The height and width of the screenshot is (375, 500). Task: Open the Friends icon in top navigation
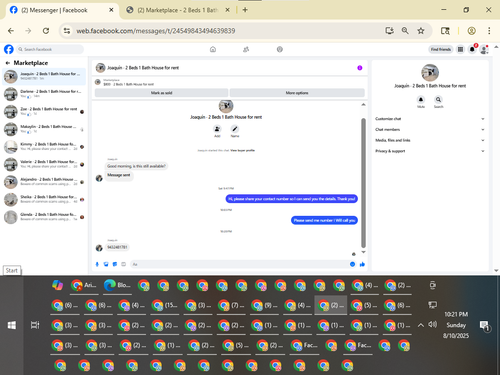pos(246,49)
